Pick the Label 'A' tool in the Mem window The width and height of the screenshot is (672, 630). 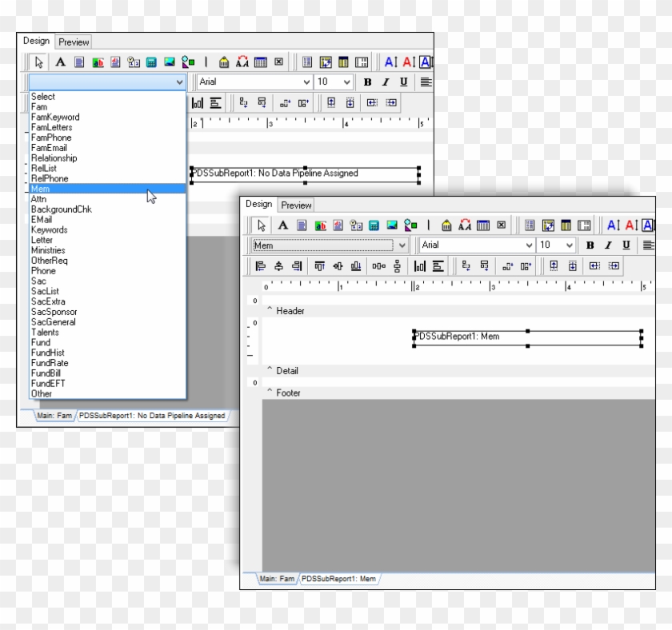click(x=283, y=225)
